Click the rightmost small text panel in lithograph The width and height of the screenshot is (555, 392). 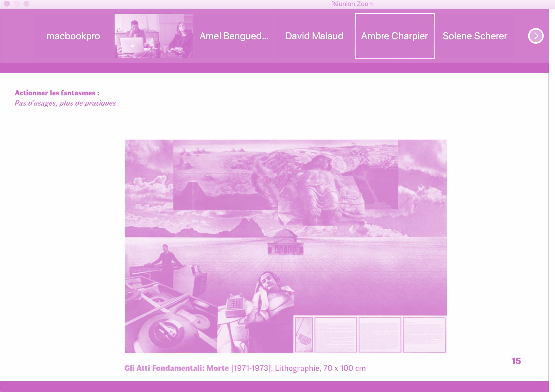coord(424,334)
